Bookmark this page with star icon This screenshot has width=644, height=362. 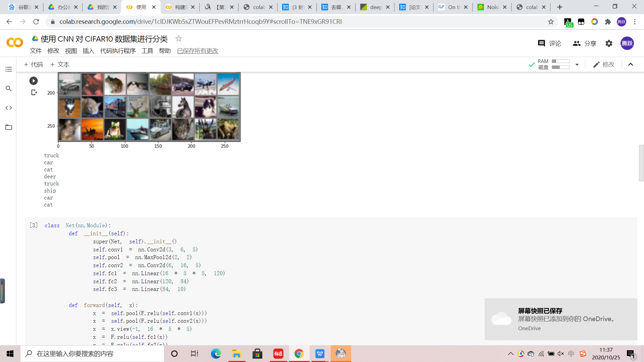551,22
